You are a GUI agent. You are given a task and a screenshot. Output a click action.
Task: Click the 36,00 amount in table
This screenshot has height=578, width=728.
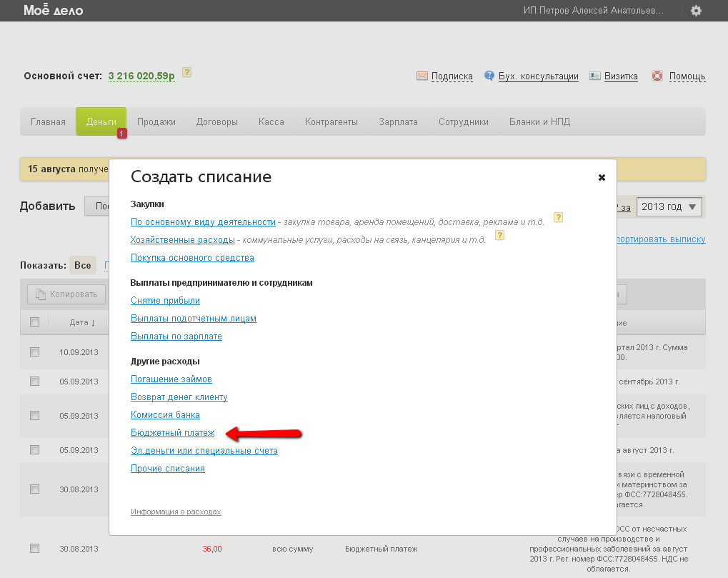(x=212, y=549)
